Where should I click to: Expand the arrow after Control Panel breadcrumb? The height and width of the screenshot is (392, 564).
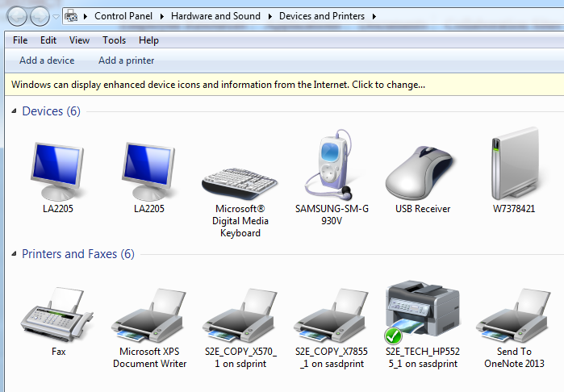tap(162, 17)
